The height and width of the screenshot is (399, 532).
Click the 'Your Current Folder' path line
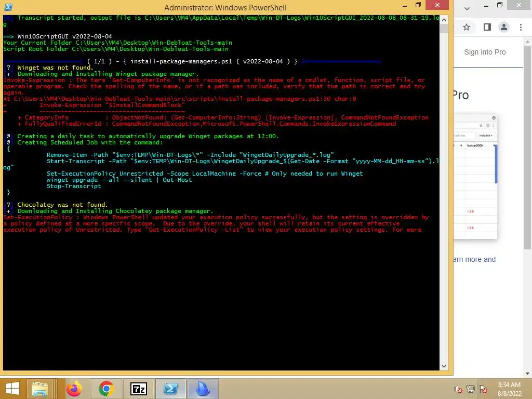117,43
